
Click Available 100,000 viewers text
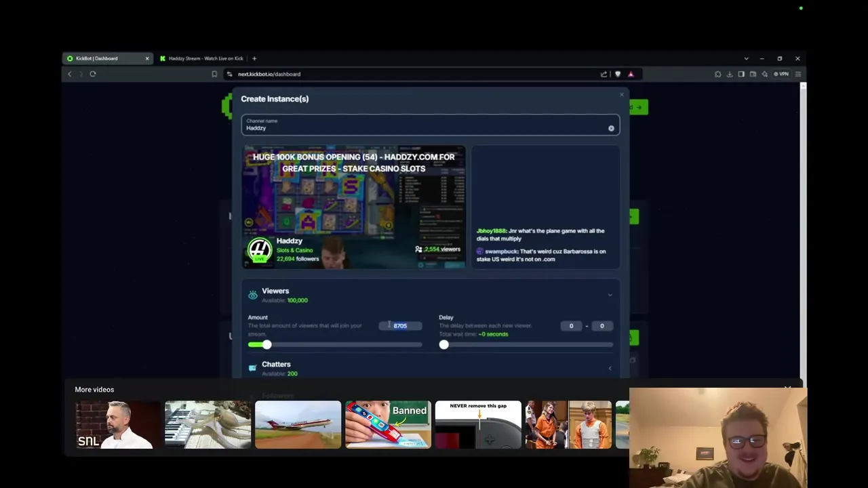(285, 300)
